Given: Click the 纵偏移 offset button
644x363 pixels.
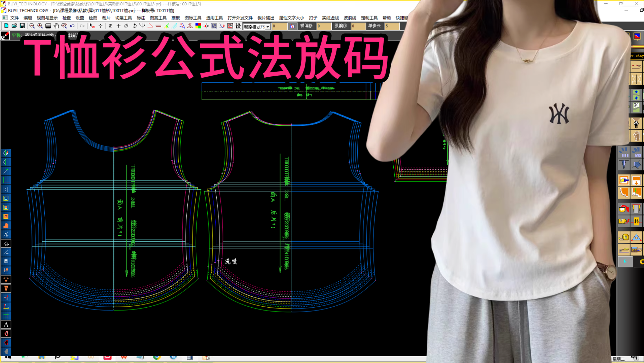Looking at the screenshot, I should (341, 26).
